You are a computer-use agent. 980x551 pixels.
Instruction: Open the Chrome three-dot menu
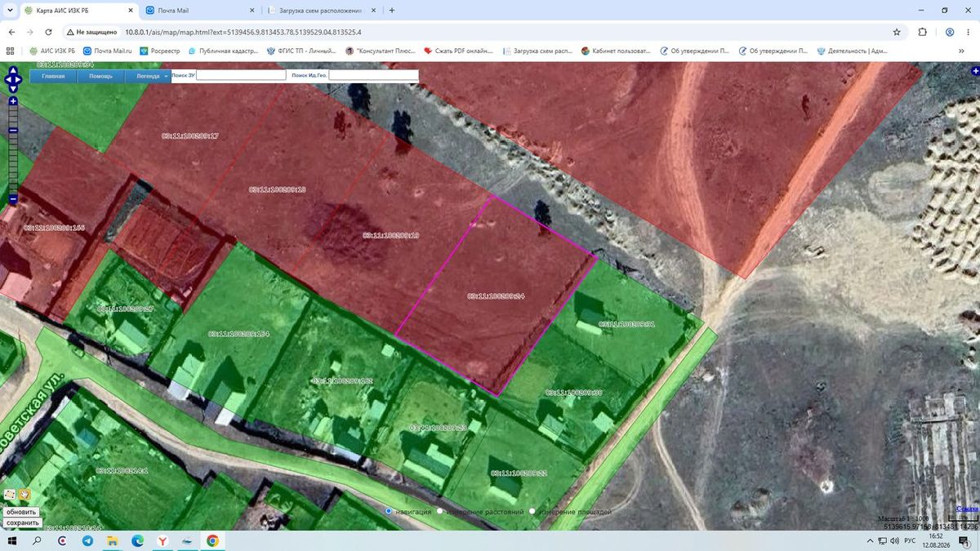coord(969,32)
